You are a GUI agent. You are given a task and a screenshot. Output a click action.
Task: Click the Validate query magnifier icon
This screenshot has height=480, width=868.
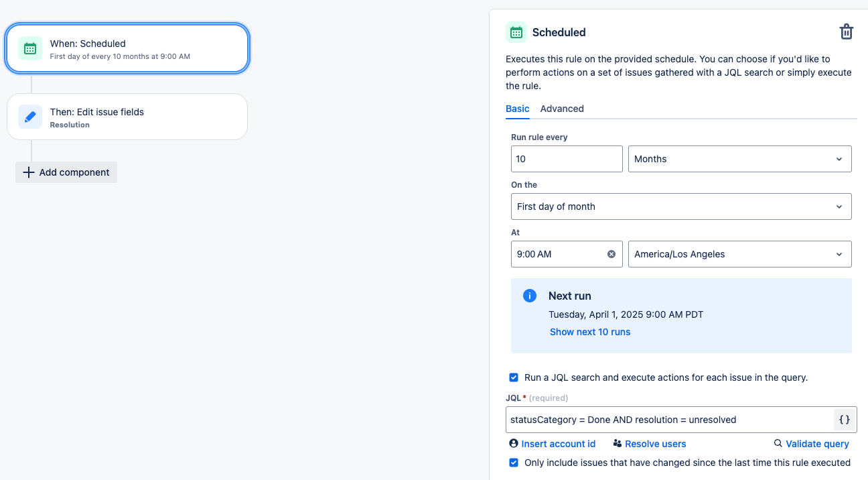(x=778, y=443)
